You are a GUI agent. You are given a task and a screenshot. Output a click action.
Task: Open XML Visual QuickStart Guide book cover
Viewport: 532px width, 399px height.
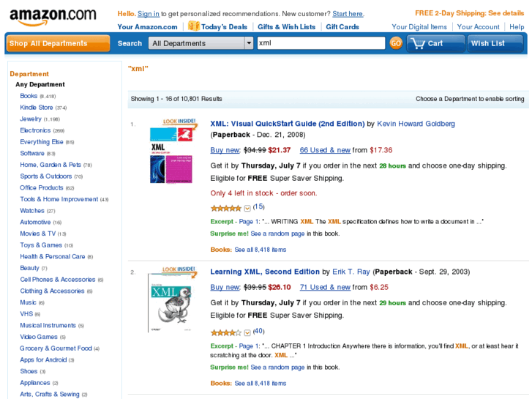click(x=172, y=155)
